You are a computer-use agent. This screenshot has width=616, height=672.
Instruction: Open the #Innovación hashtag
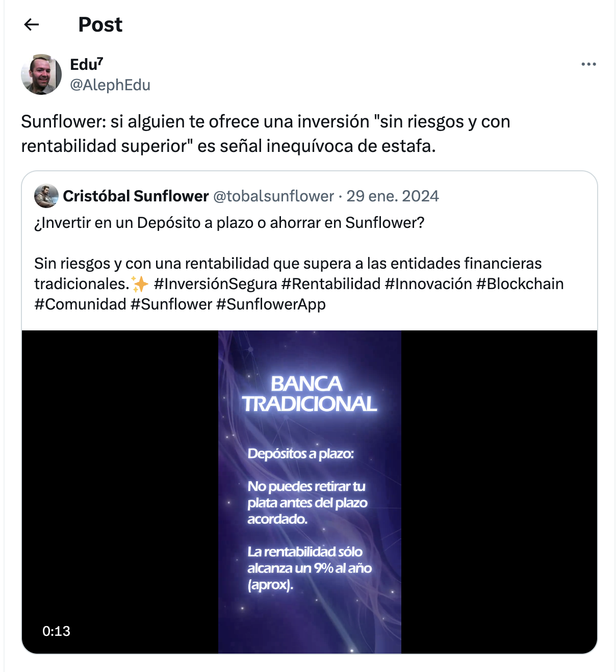[428, 283]
